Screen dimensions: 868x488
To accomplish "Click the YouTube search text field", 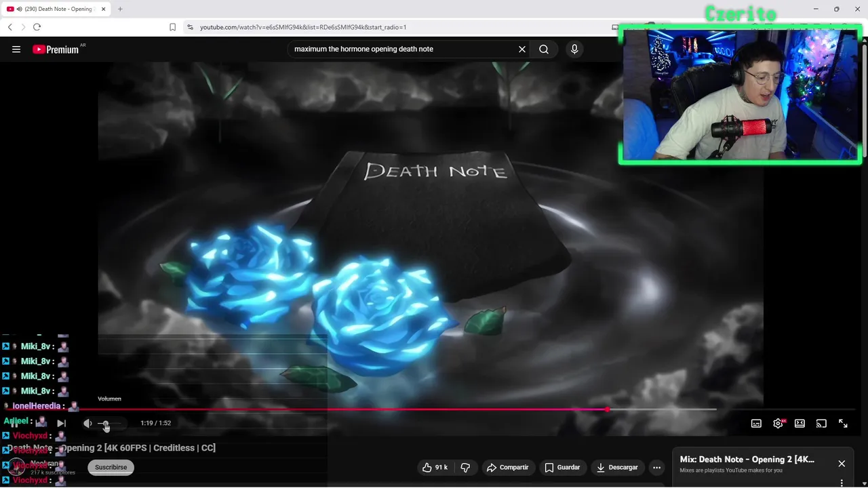I will [x=403, y=49].
